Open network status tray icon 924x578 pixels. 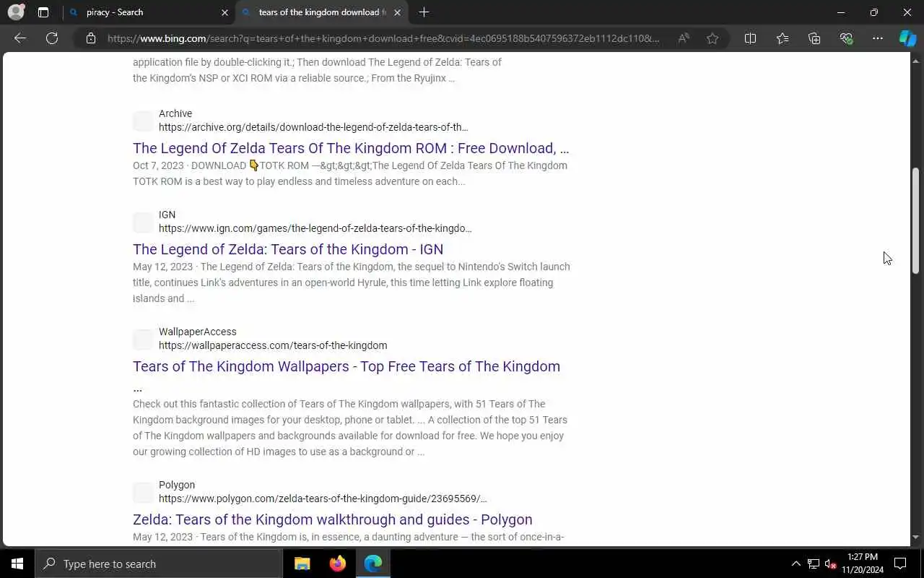pyautogui.click(x=814, y=564)
